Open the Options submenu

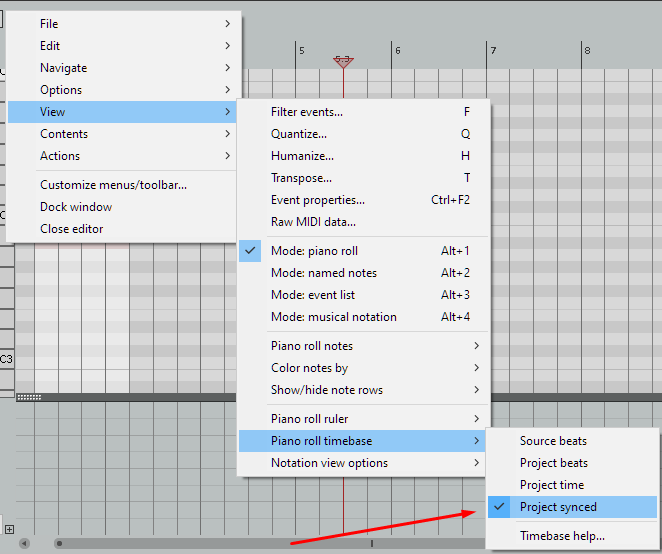[x=61, y=90]
